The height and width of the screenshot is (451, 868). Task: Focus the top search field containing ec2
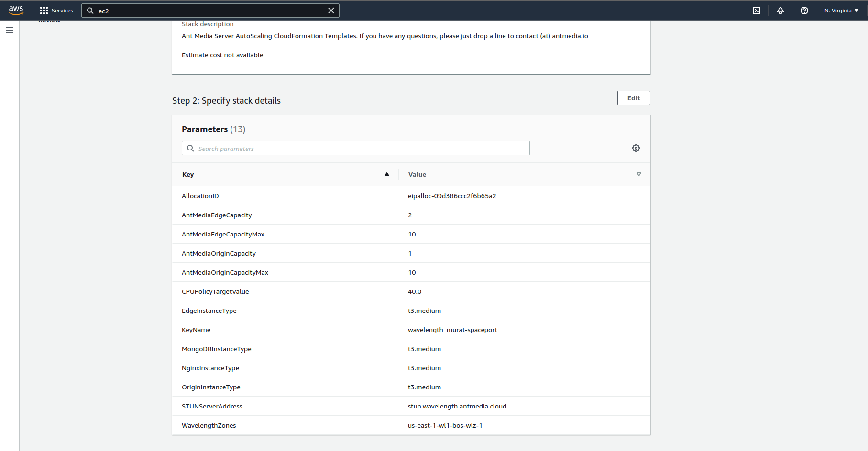coord(210,11)
